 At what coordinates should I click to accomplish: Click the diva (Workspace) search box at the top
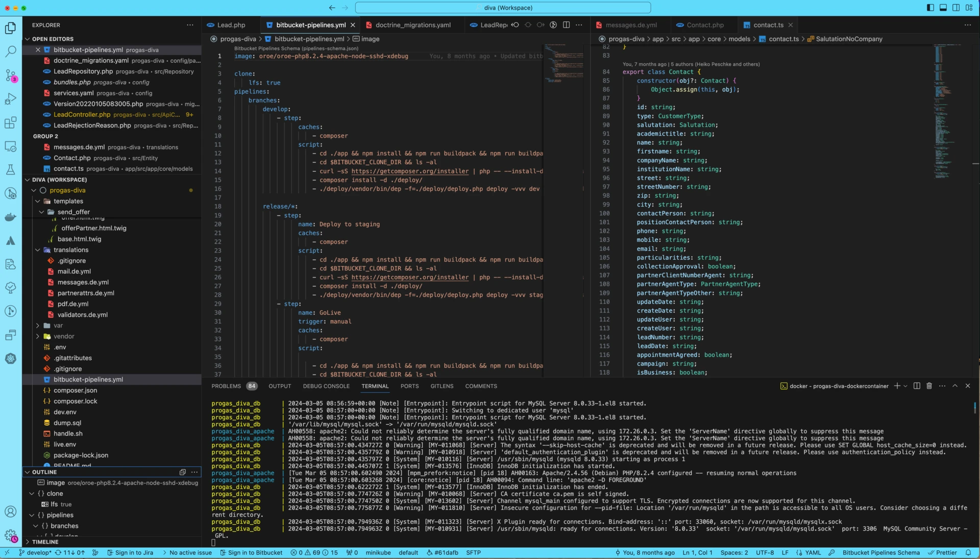503,7
